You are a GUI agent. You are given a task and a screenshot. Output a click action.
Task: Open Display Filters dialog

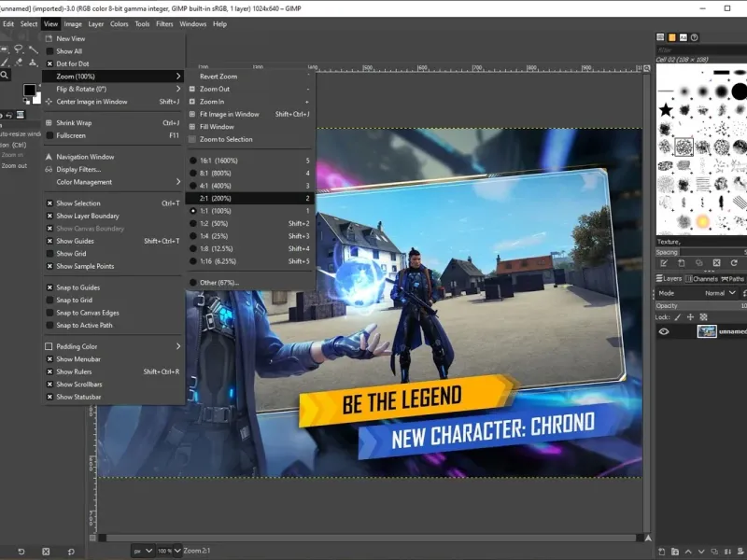coord(78,169)
